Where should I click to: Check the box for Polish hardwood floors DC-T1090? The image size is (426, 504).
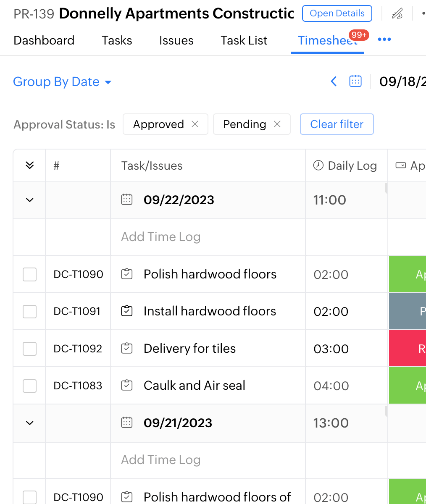(x=29, y=275)
